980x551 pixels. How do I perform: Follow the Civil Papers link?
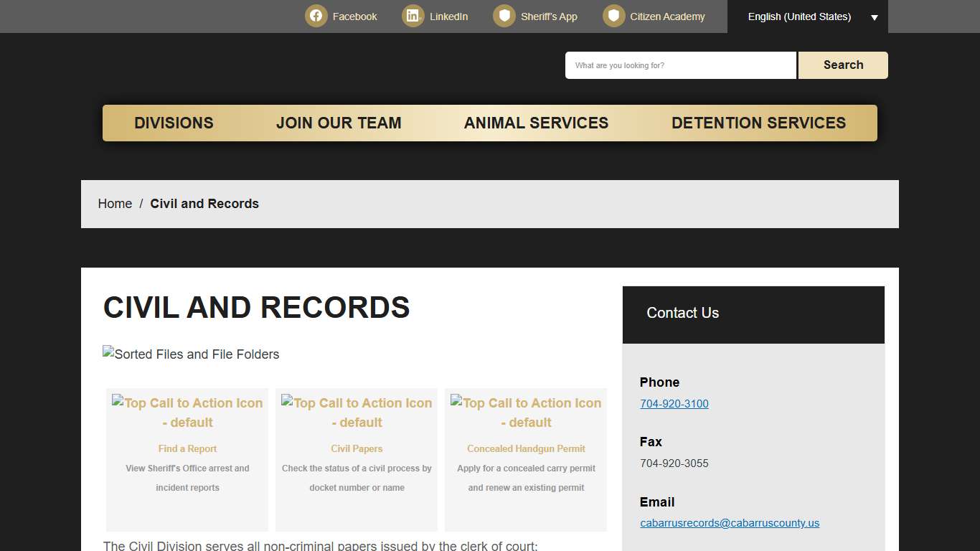point(357,448)
